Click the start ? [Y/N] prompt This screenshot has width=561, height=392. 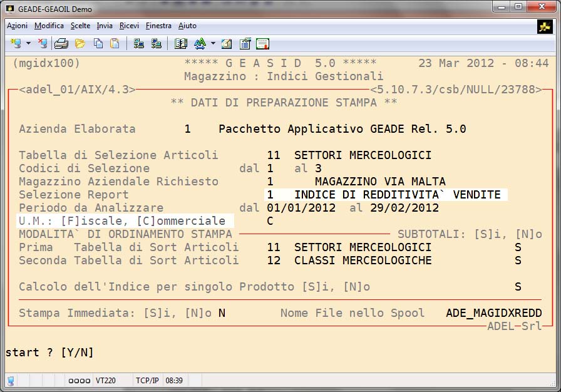49,353
